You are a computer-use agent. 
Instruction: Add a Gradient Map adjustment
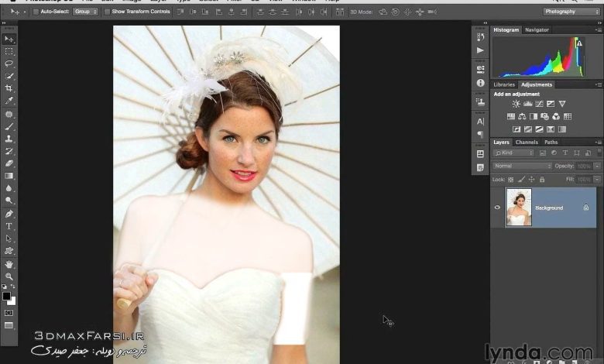click(x=562, y=129)
